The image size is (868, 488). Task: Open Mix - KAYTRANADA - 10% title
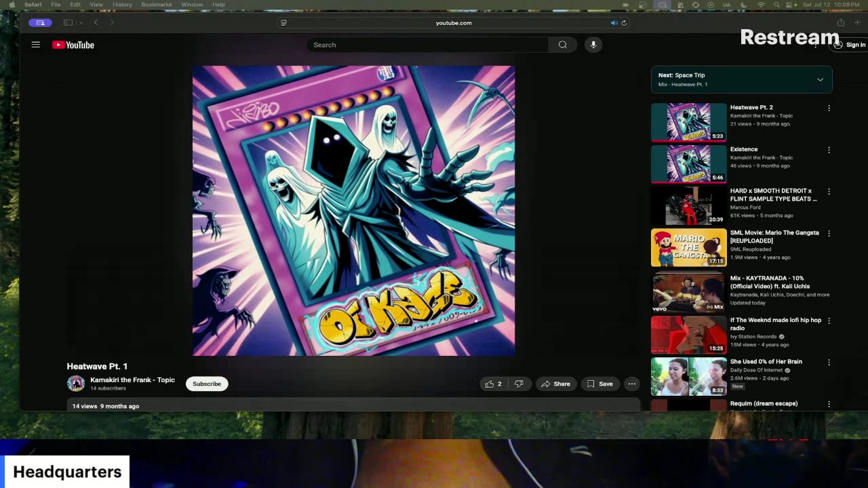(770, 282)
